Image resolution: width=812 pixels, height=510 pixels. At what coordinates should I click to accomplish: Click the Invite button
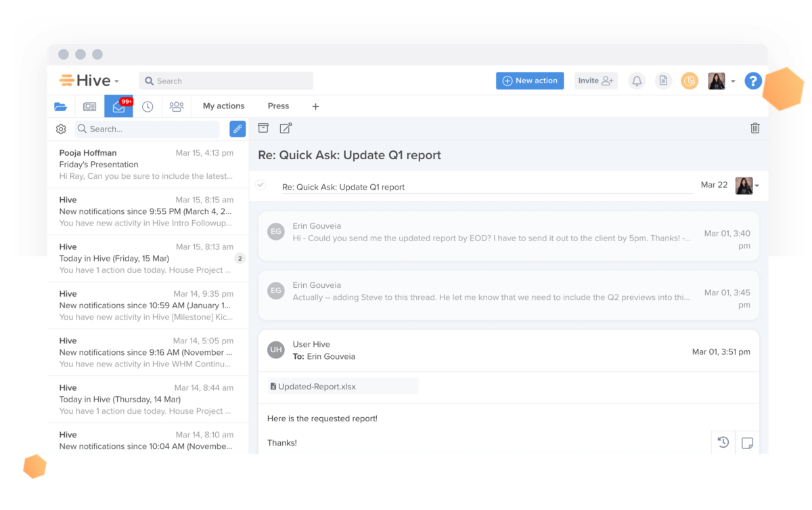596,81
